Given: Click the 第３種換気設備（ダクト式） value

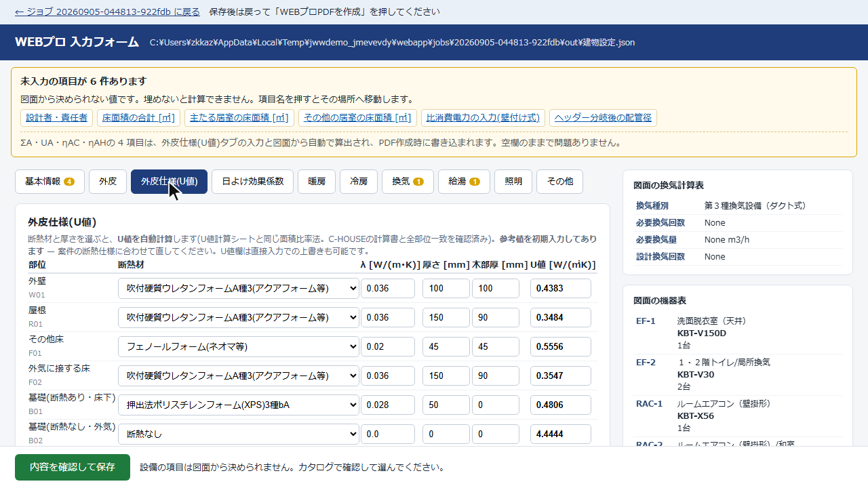Looking at the screenshot, I should pos(755,205).
